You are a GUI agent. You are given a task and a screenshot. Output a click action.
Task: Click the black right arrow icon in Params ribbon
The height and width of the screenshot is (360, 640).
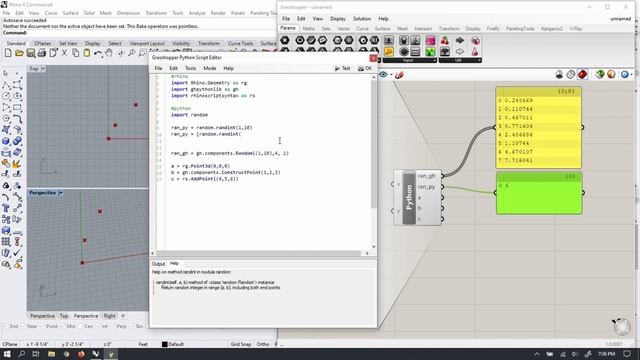(460, 40)
